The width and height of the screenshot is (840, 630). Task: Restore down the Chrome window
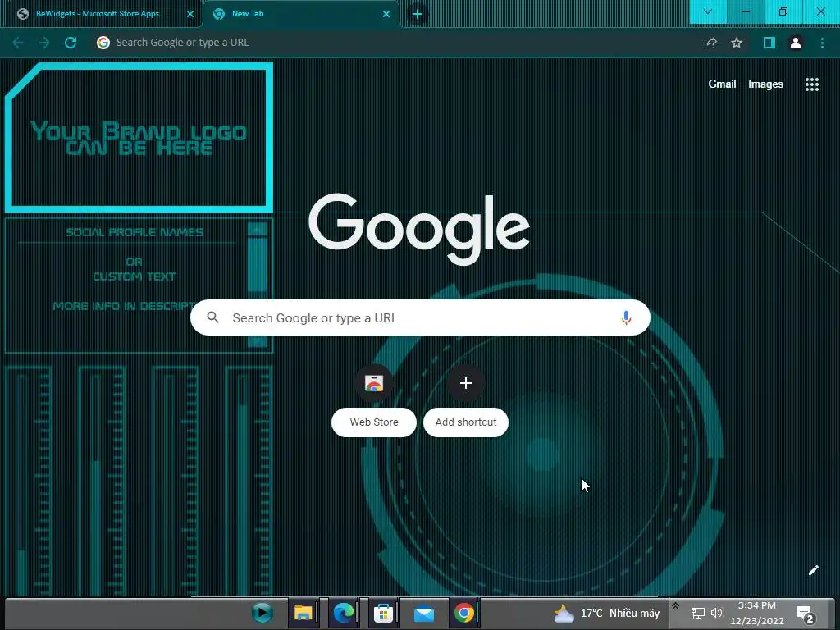point(783,11)
